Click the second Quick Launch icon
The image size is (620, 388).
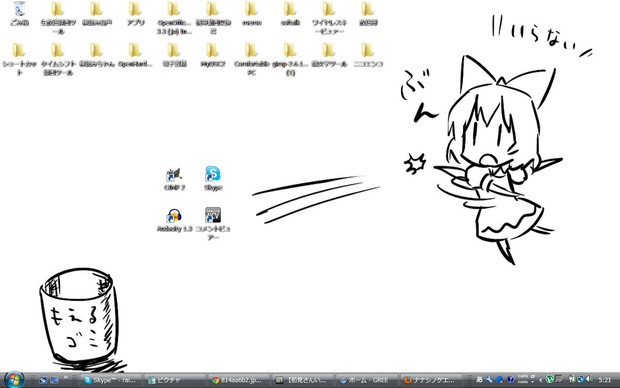click(54, 380)
